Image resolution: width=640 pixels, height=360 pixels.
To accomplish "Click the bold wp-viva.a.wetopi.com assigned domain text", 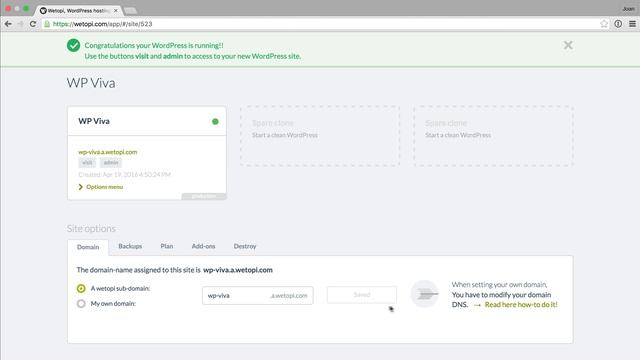I will coord(238,270).
